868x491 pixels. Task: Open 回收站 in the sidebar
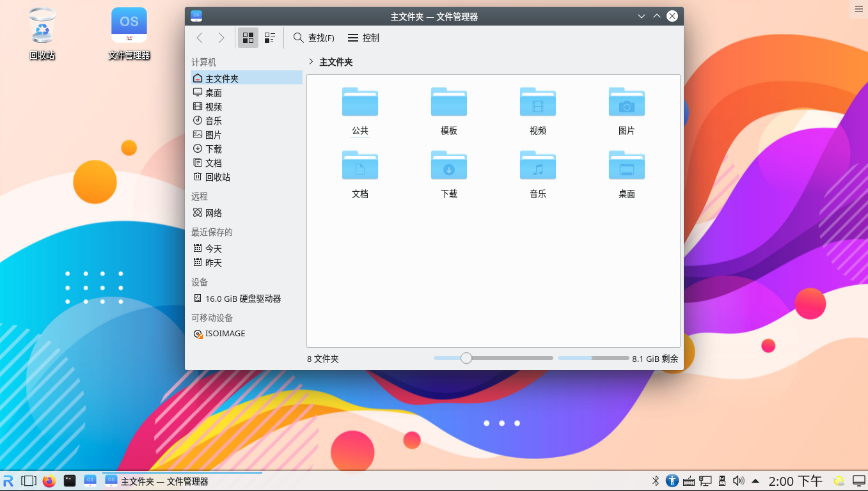point(247,176)
